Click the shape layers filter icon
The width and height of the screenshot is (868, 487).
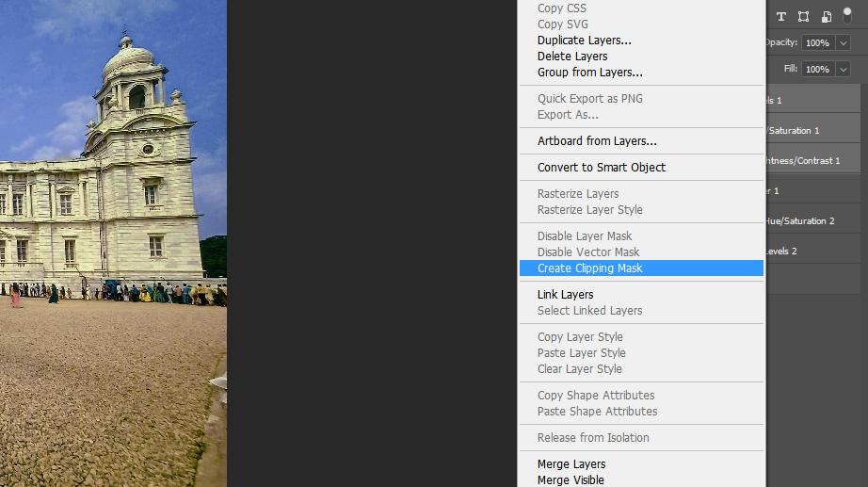pos(803,17)
